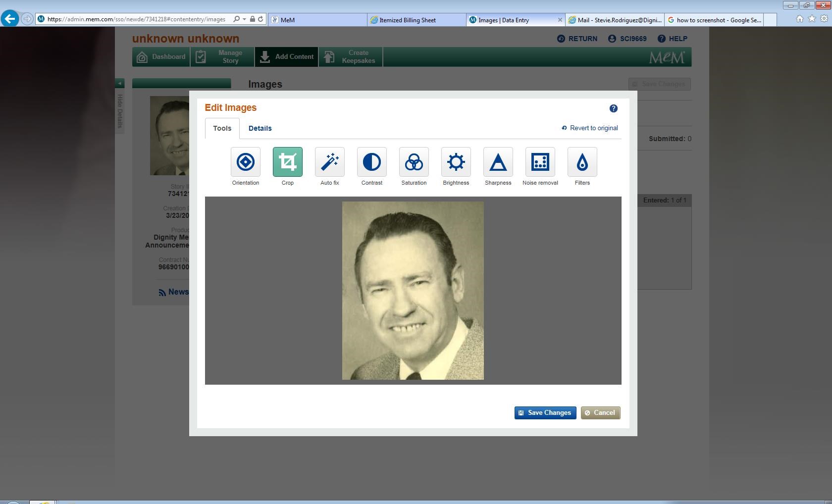Go back using browser back arrow

click(x=9, y=19)
